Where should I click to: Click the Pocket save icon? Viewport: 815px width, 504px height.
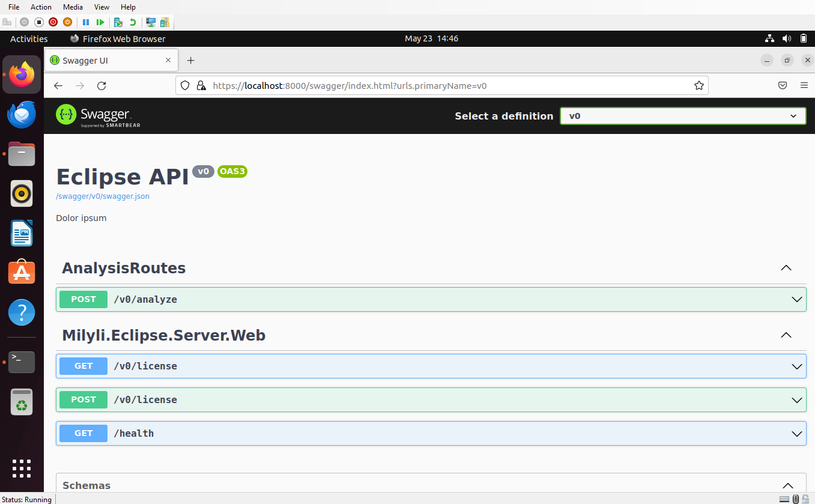pos(783,86)
